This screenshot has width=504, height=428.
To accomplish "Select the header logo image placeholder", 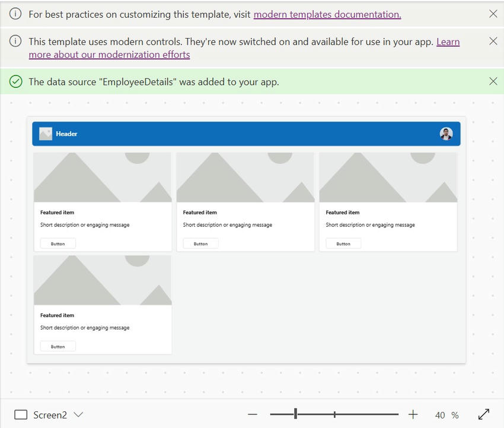I will point(45,134).
